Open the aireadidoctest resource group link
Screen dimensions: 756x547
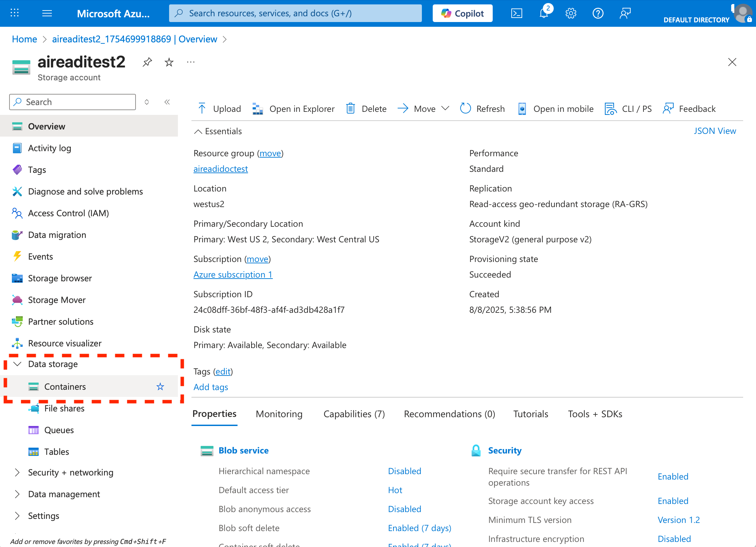coord(221,169)
